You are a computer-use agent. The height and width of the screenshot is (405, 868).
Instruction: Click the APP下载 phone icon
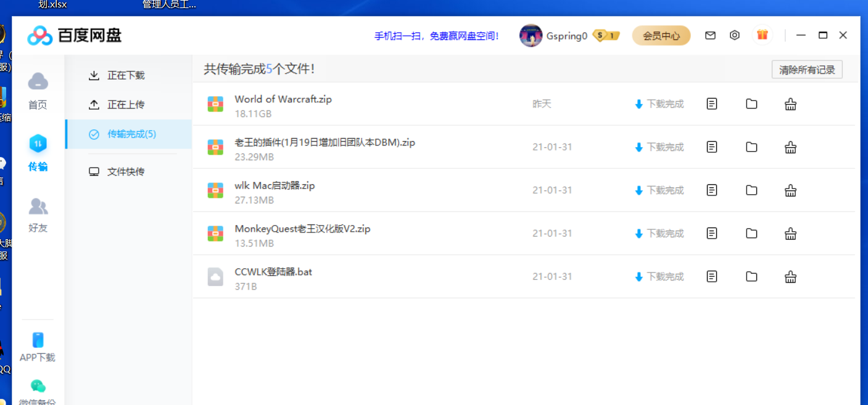click(x=38, y=340)
